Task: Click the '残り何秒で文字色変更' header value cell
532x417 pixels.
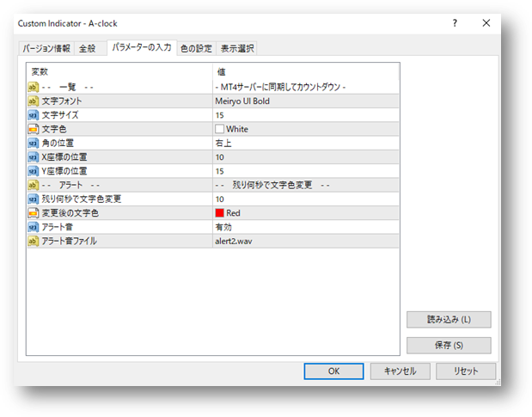Action: click(272, 185)
